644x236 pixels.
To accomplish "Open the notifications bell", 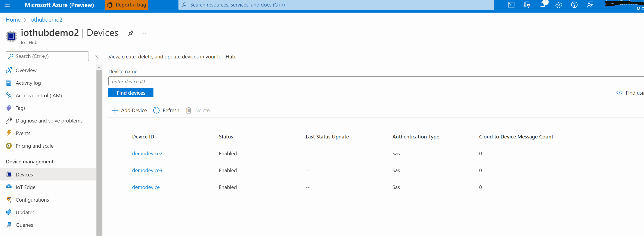I will click(x=543, y=4).
